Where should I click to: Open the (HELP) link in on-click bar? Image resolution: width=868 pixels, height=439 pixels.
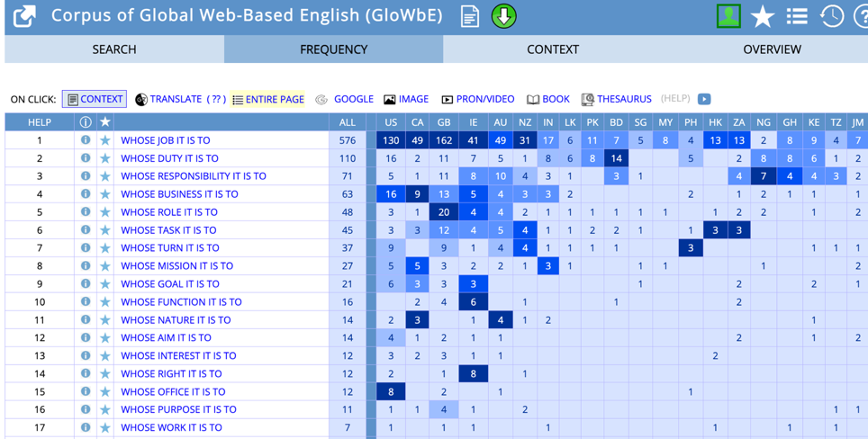pos(675,98)
